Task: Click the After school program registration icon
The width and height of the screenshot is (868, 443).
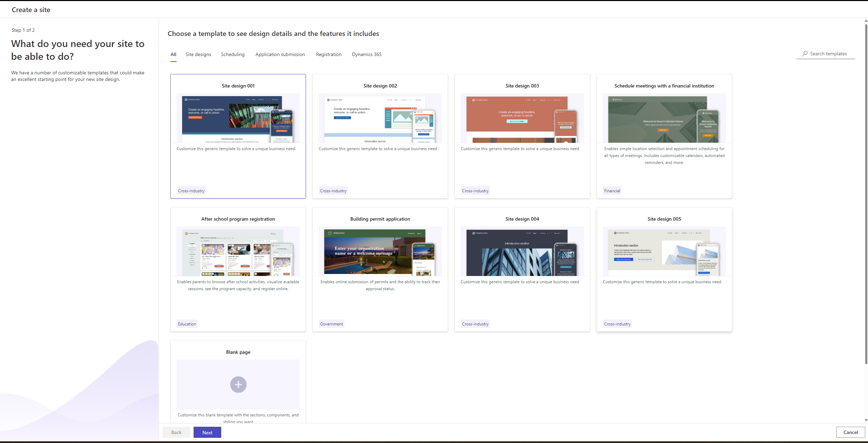Action: tap(238, 252)
